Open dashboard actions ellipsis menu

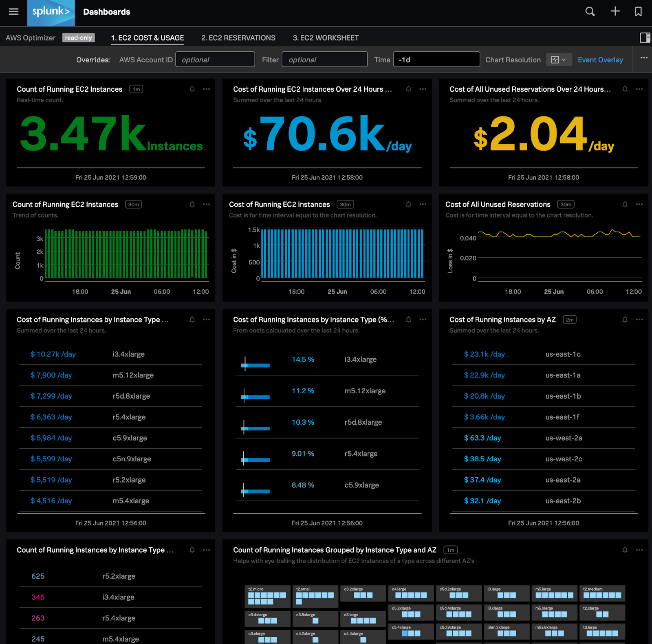pyautogui.click(x=644, y=58)
